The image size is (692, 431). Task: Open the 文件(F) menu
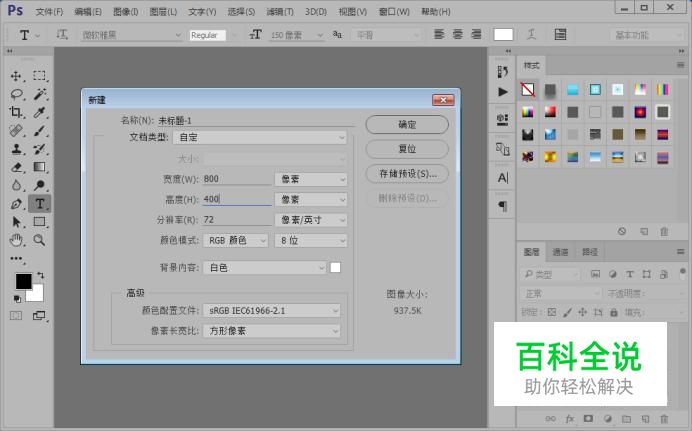point(49,12)
